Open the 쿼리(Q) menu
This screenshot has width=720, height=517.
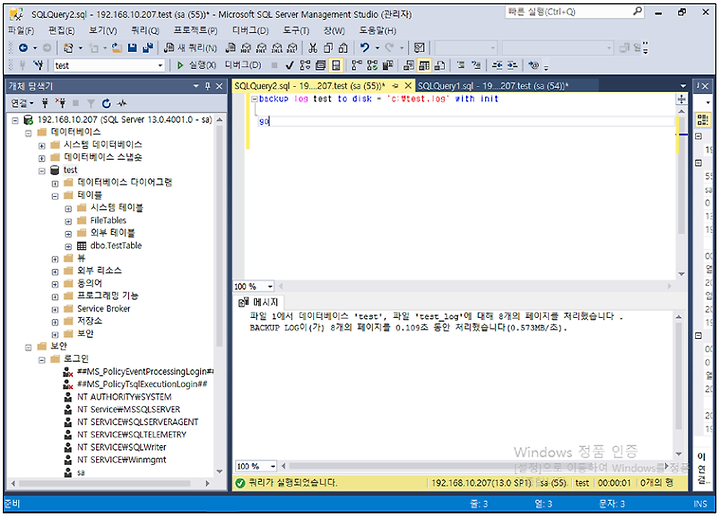pyautogui.click(x=145, y=31)
